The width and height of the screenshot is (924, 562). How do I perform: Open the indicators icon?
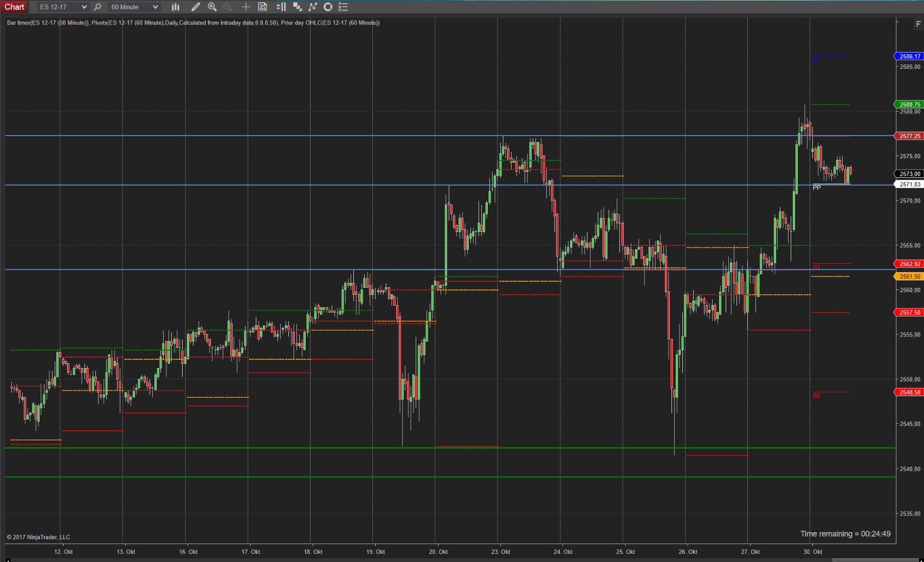[313, 7]
